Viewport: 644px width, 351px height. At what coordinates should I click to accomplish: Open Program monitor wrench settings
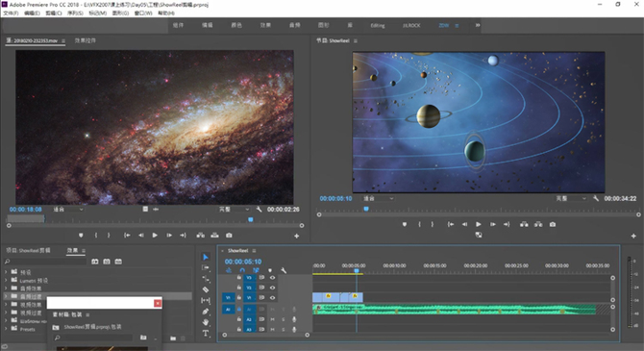[x=596, y=198]
